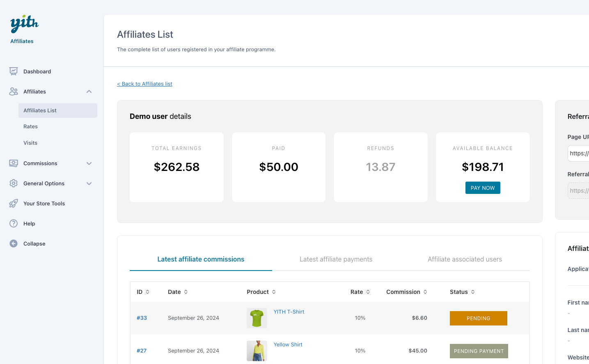Click the General Options gear icon

click(x=14, y=183)
